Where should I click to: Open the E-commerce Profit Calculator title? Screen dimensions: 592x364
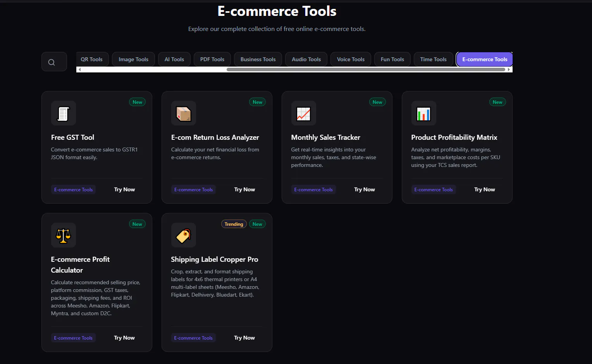[x=80, y=265]
